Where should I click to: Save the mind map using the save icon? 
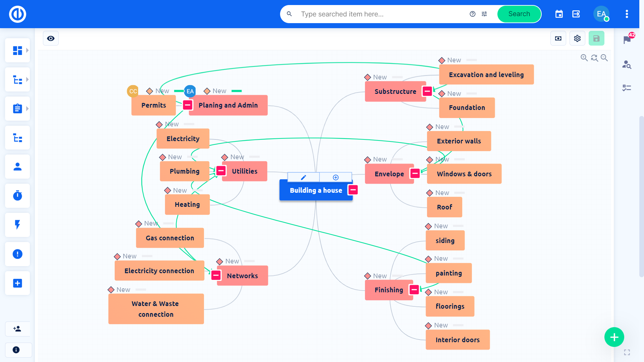coord(596,38)
